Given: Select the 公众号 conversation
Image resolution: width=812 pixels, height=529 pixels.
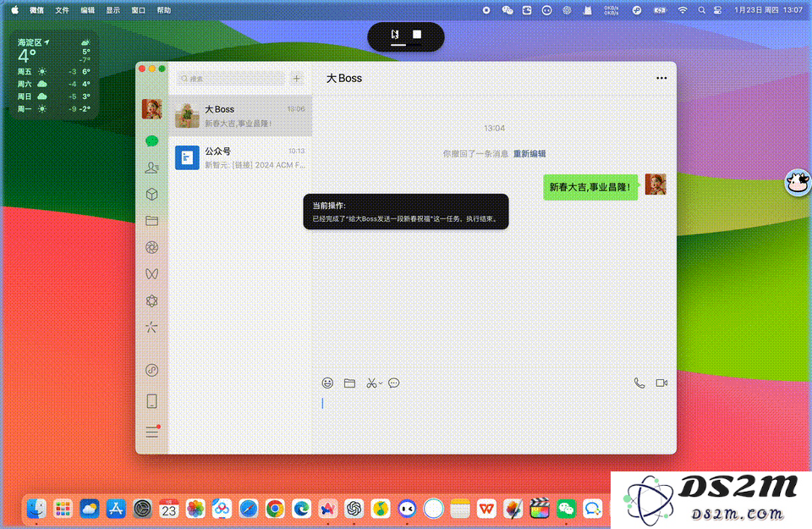Looking at the screenshot, I should pos(240,157).
